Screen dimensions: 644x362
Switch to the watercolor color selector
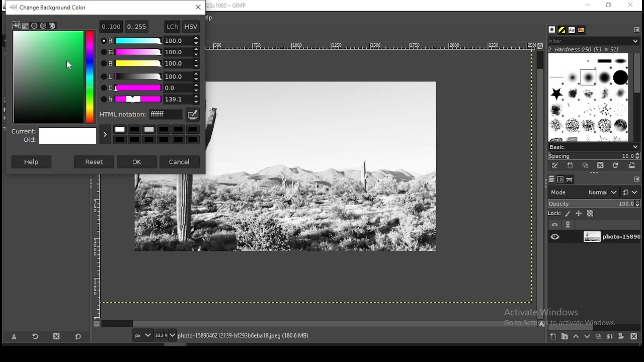click(x=35, y=26)
